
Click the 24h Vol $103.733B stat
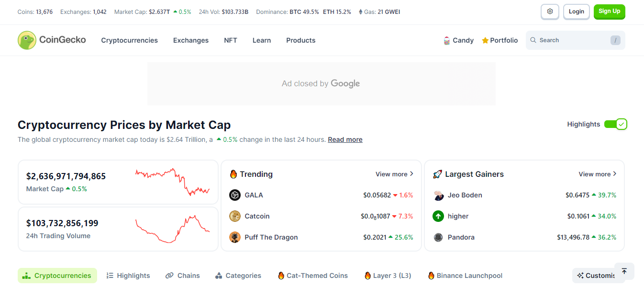point(223,12)
